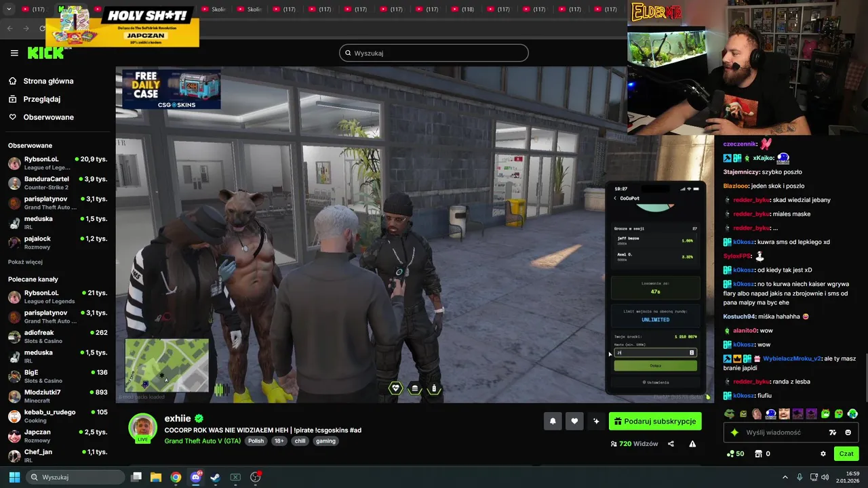Image resolution: width=868 pixels, height=488 pixels.
Task: Go to Strona główna in the sidebar
Action: coord(48,81)
